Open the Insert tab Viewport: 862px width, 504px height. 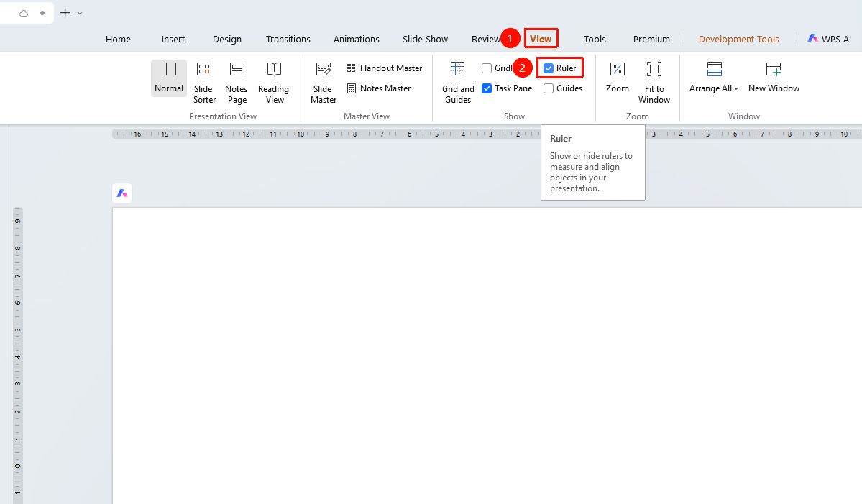pos(173,39)
